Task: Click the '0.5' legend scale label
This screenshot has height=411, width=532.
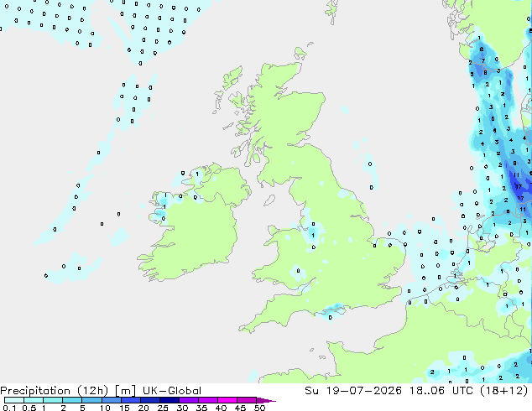Action: point(29,408)
